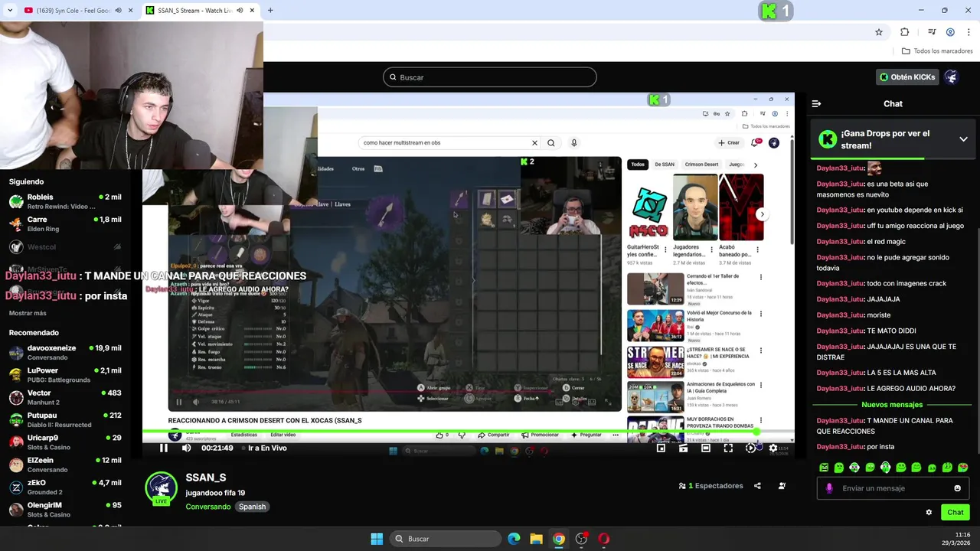Image resolution: width=980 pixels, height=551 pixels.
Task: Open chat settings gear
Action: (x=929, y=512)
